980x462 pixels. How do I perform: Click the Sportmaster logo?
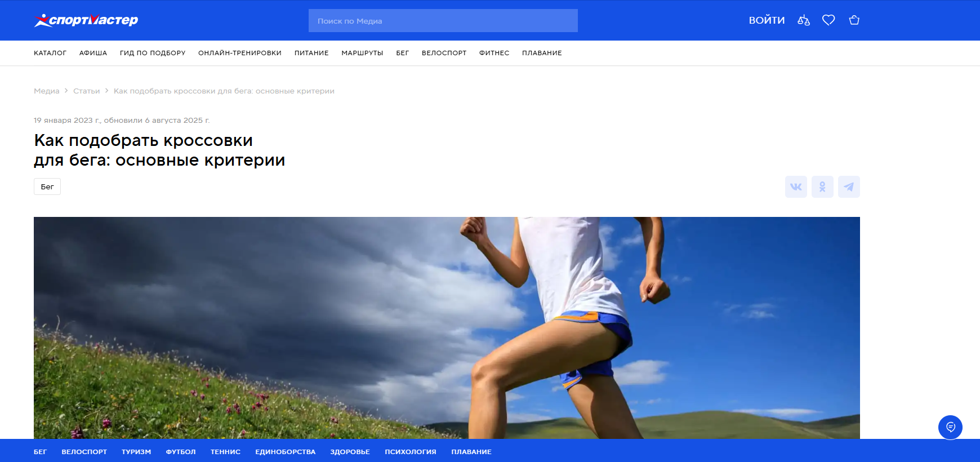pos(86,20)
